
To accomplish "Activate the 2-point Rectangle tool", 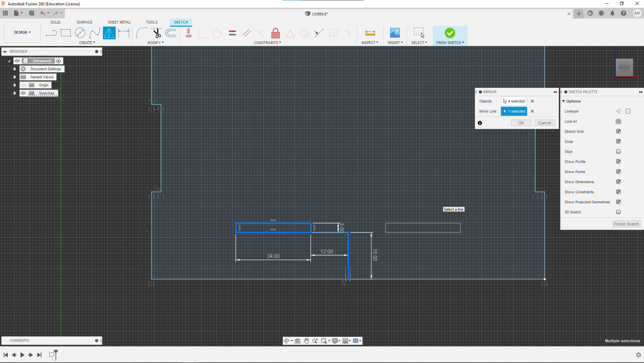I will point(66,33).
